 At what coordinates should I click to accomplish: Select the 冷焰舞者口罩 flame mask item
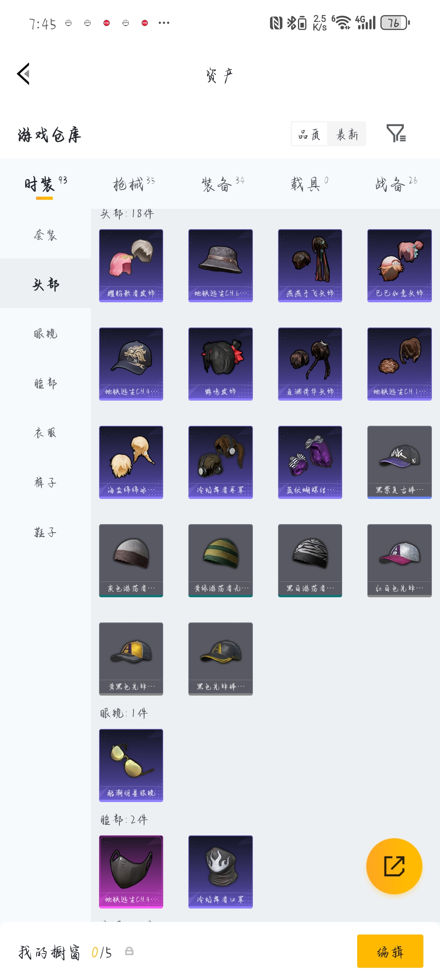[x=220, y=872]
